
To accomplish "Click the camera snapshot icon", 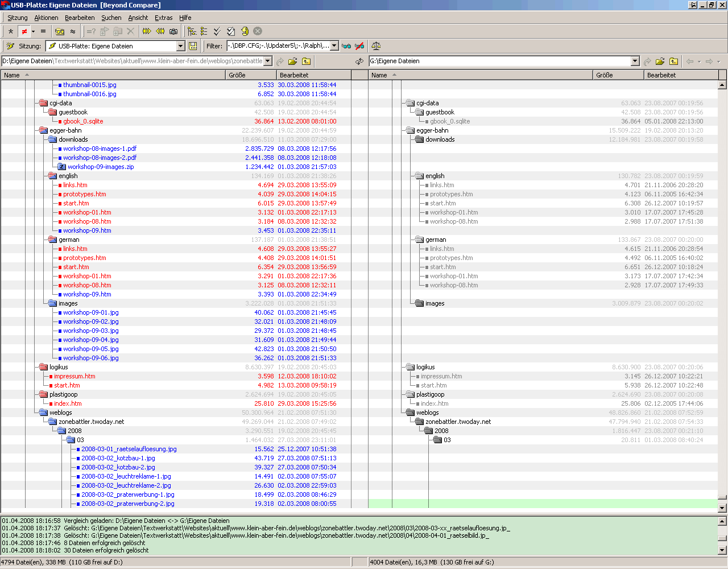I will tap(173, 31).
